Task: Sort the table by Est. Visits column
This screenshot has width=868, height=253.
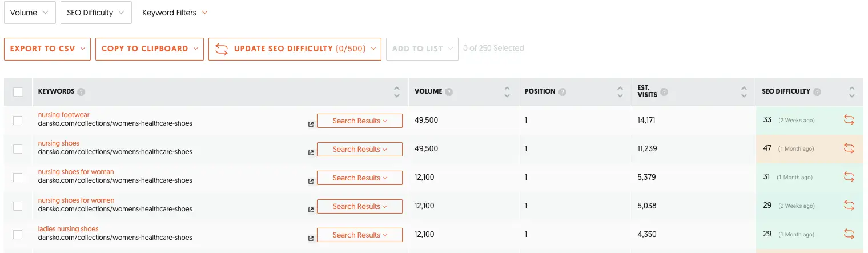Action: (x=744, y=92)
